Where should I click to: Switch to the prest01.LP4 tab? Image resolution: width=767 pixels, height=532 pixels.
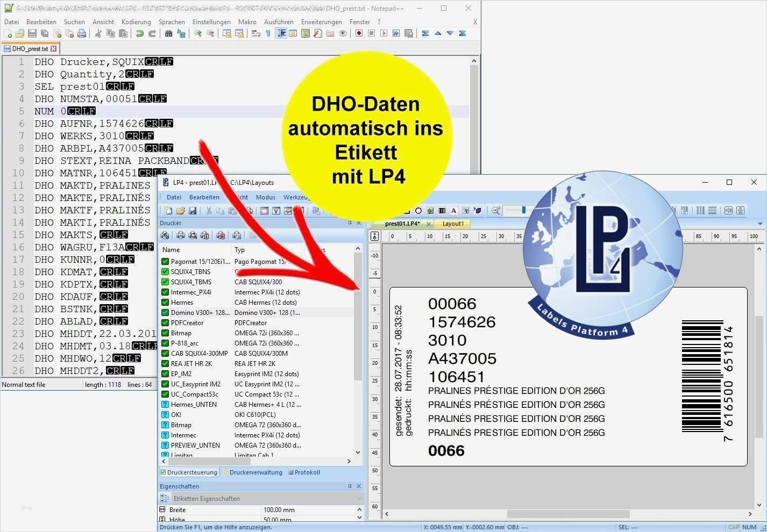[402, 224]
